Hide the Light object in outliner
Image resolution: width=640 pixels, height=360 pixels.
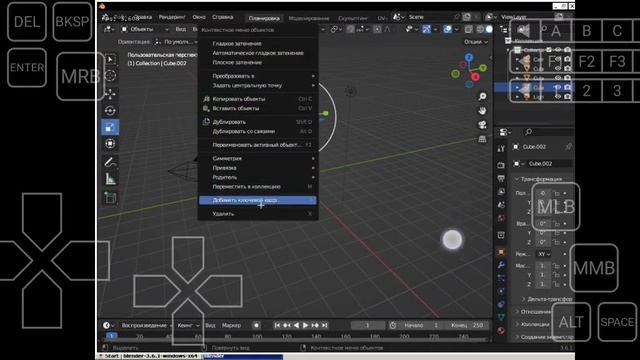[x=558, y=97]
